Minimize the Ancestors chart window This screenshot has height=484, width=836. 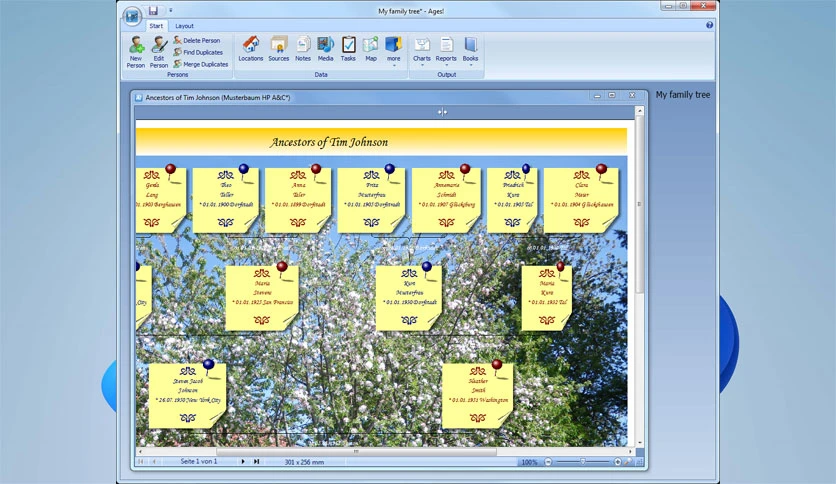click(x=597, y=95)
